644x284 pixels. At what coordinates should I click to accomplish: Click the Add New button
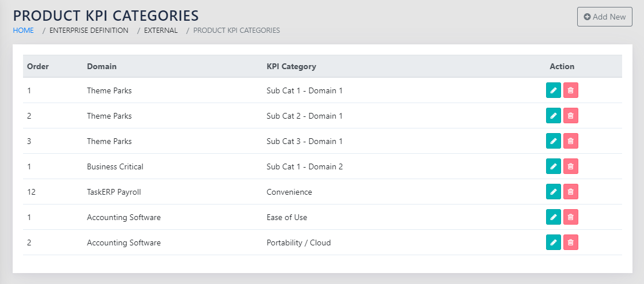tap(604, 17)
